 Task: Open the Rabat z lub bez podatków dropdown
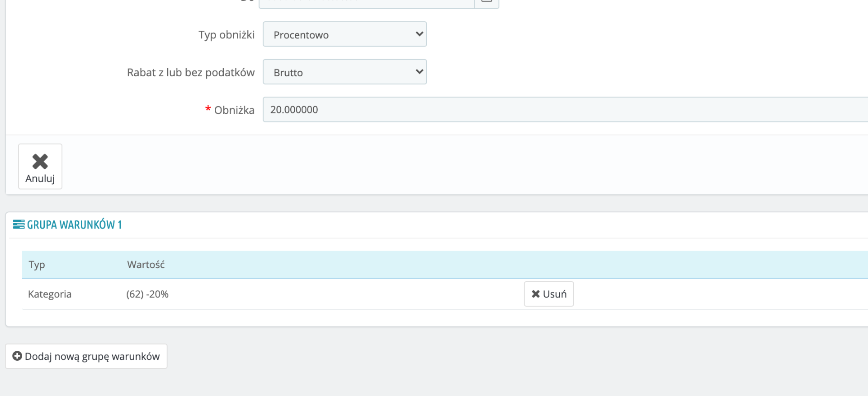tap(344, 72)
